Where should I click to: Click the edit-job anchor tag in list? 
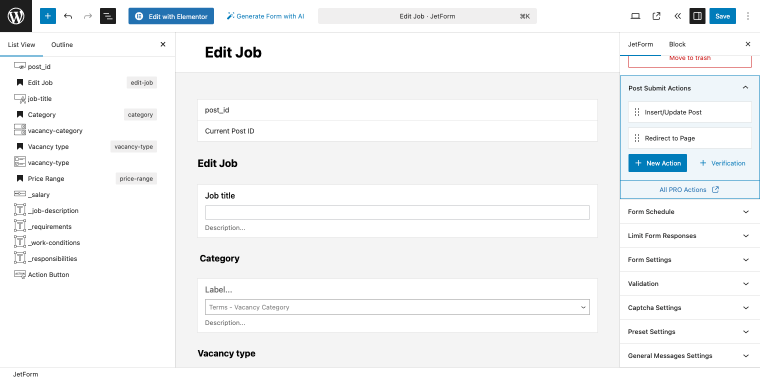(x=142, y=82)
